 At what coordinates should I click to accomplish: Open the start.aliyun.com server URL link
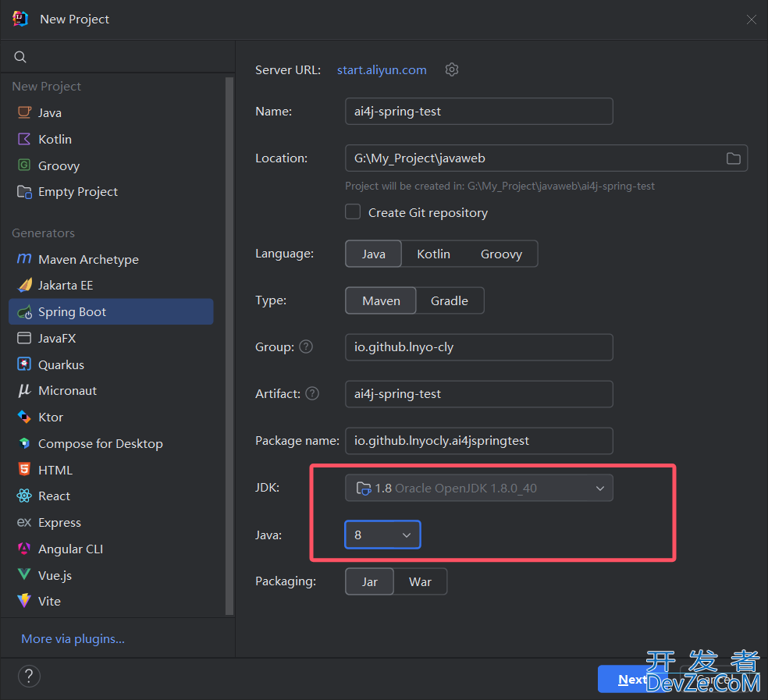pos(382,70)
